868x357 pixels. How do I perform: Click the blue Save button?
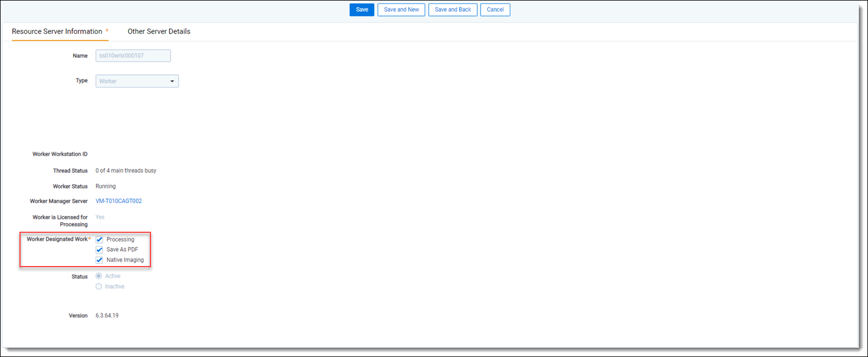click(362, 10)
